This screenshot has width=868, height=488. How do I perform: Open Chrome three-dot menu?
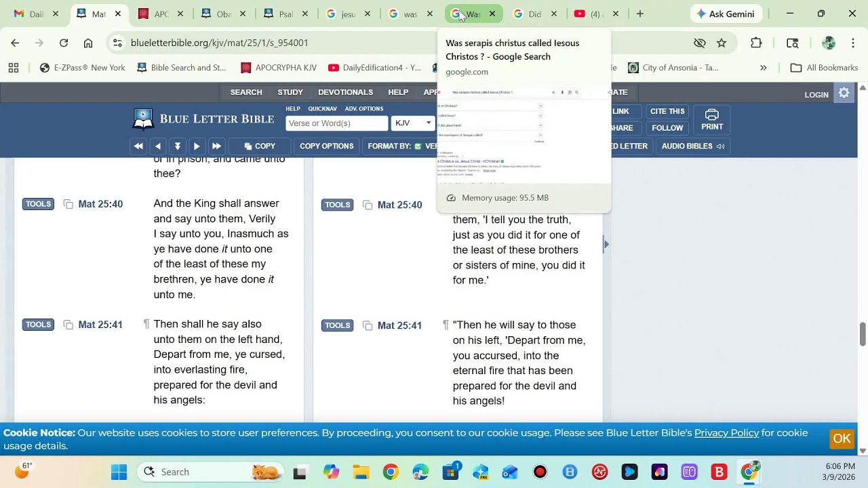tap(853, 43)
